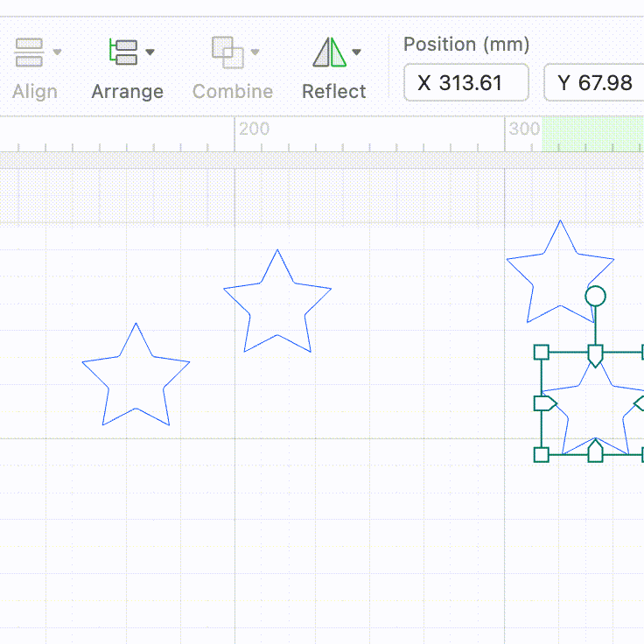The height and width of the screenshot is (644, 644).
Task: Click the Reflect label
Action: click(x=334, y=91)
